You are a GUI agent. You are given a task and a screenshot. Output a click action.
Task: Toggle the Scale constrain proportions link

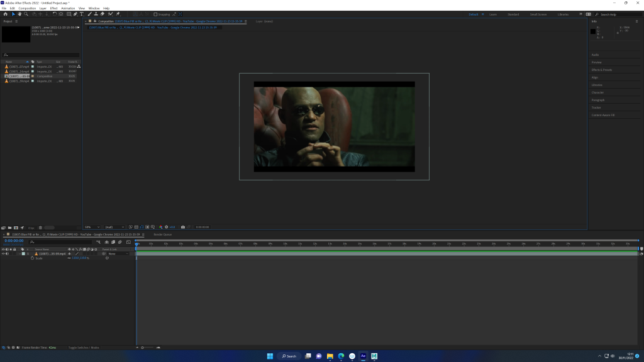[69, 258]
